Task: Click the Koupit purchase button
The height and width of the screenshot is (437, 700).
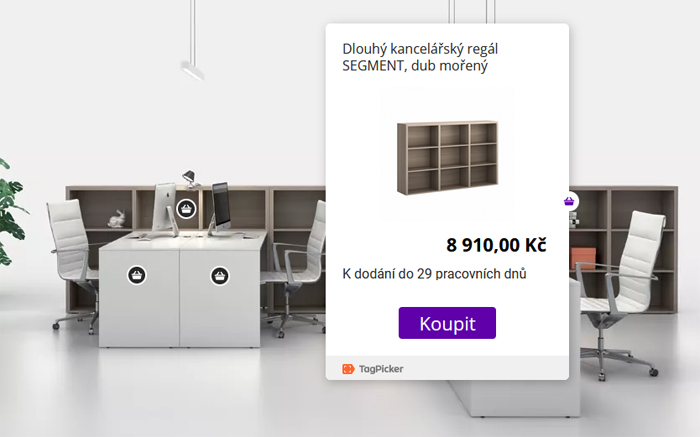Action: pyautogui.click(x=447, y=323)
